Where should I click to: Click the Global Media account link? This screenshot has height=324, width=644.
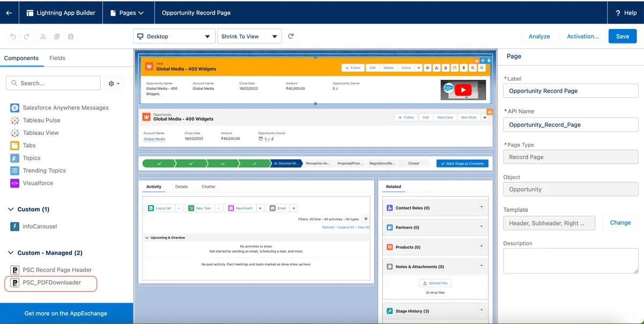(154, 139)
